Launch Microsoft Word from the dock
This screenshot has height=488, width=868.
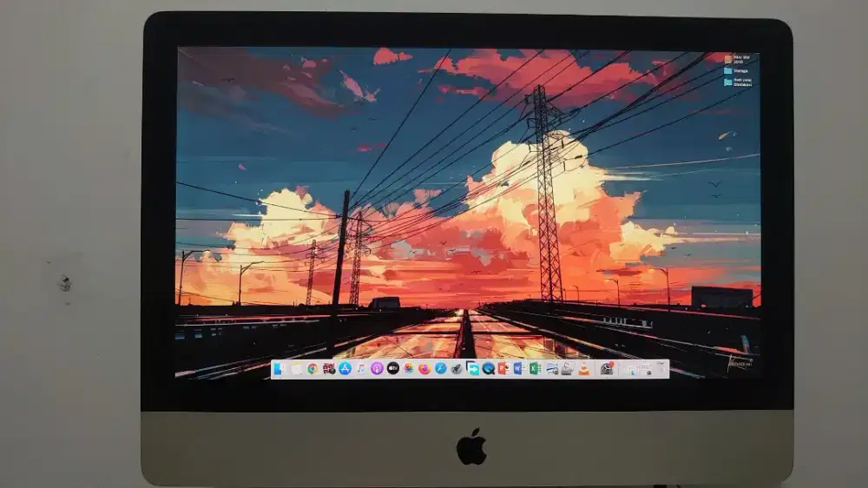tap(519, 368)
